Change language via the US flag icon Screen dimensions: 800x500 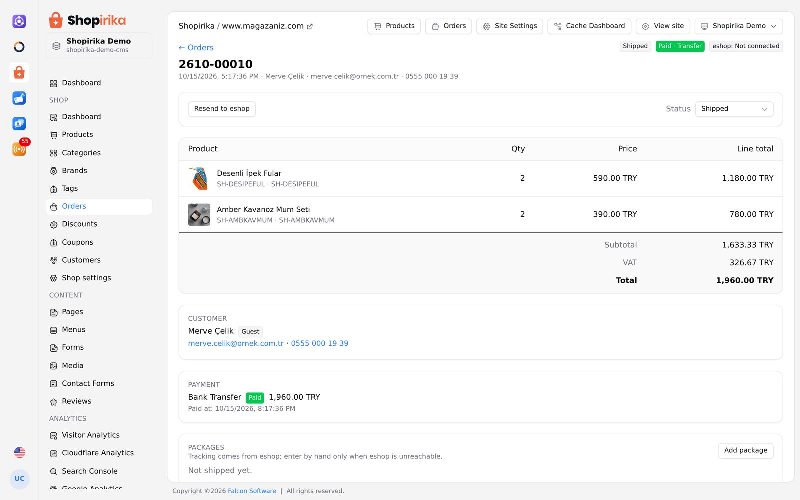tap(19, 452)
